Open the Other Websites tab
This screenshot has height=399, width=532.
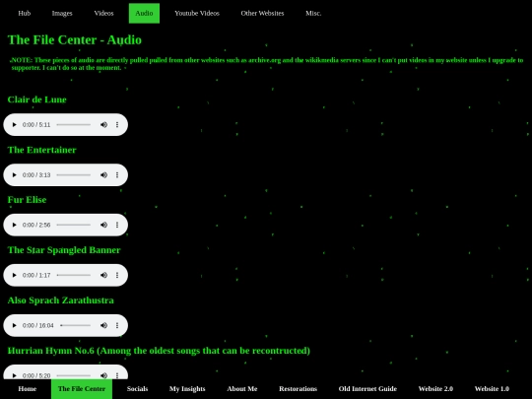click(x=262, y=13)
